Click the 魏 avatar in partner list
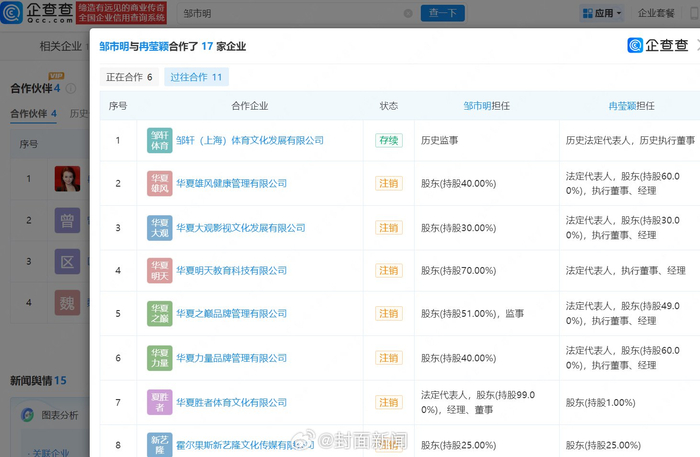The height and width of the screenshot is (457, 700). [x=67, y=303]
